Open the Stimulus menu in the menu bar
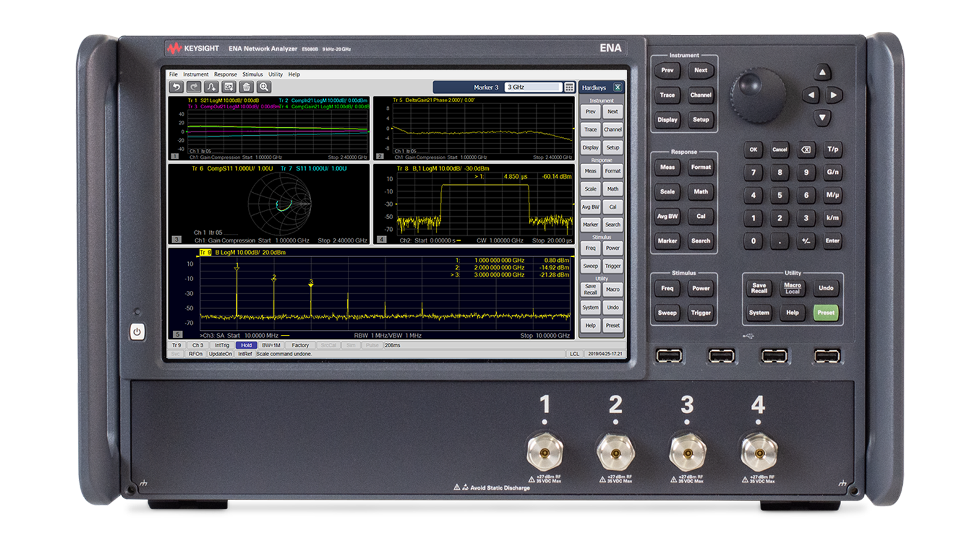 coord(252,75)
